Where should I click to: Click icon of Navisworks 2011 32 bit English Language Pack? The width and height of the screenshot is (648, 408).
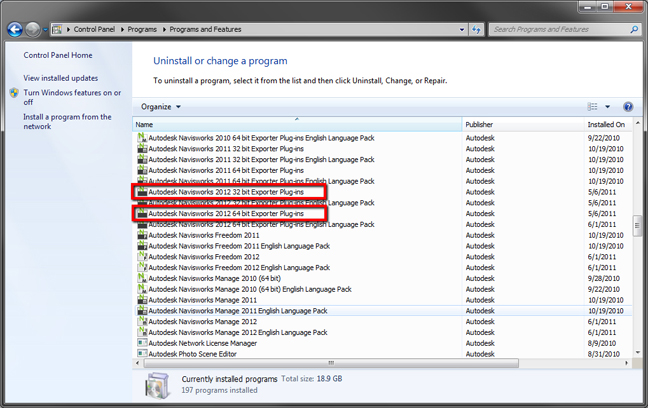coord(142,159)
